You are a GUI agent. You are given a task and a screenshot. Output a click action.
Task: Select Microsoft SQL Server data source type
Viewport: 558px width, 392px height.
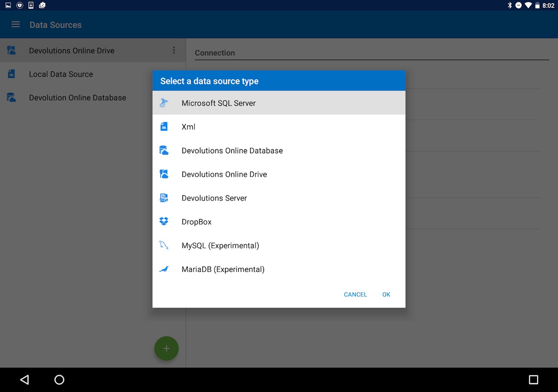(x=279, y=103)
